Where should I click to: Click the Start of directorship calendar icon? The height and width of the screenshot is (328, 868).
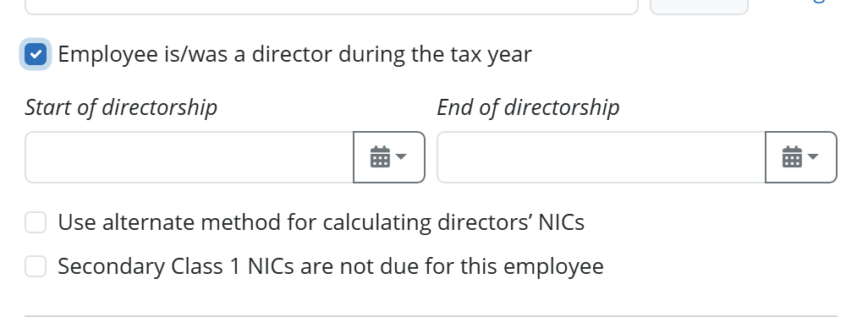tap(380, 157)
